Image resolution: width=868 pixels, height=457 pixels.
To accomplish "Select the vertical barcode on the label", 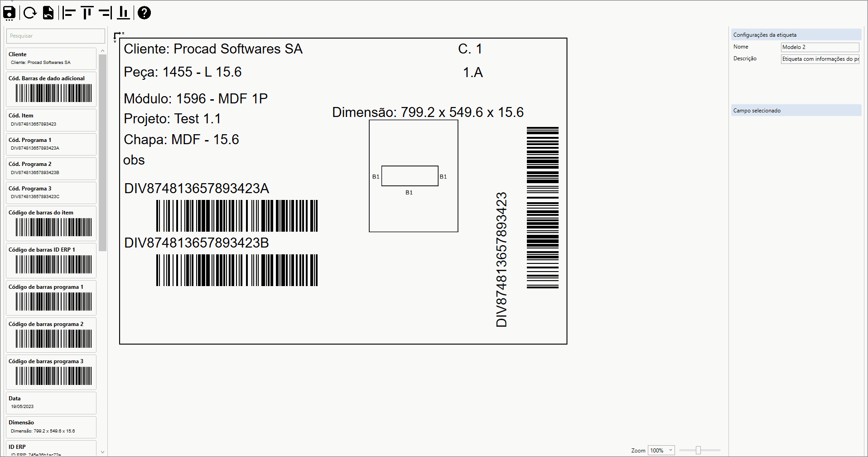I will point(543,208).
